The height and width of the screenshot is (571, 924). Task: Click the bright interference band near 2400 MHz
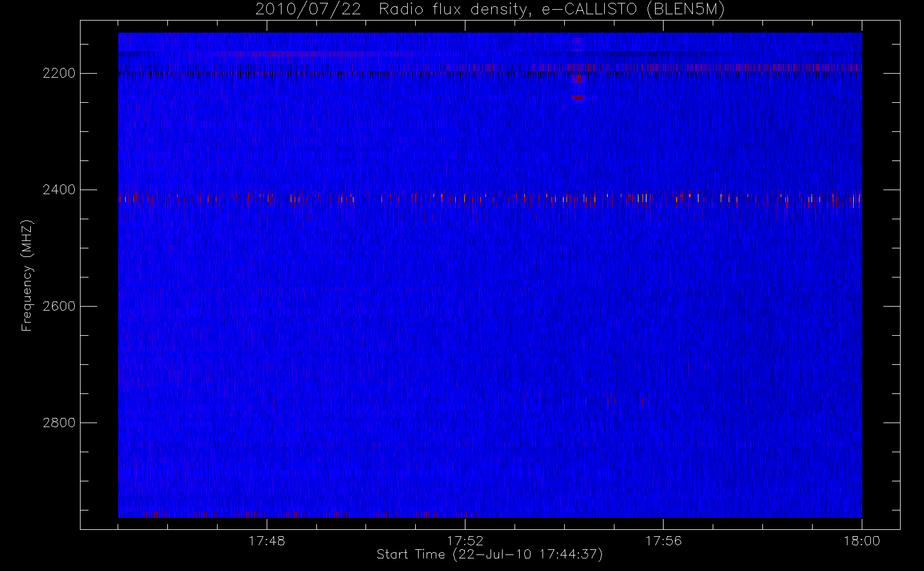pos(490,198)
